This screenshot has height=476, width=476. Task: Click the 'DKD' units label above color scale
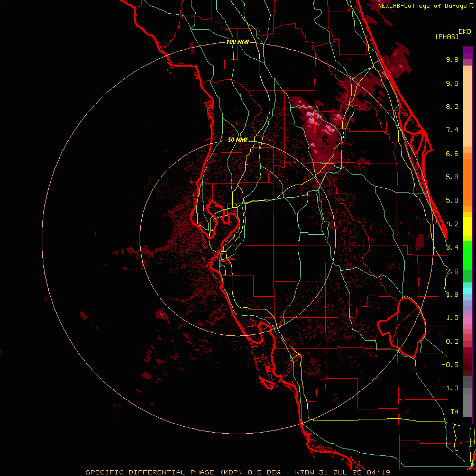point(465,32)
